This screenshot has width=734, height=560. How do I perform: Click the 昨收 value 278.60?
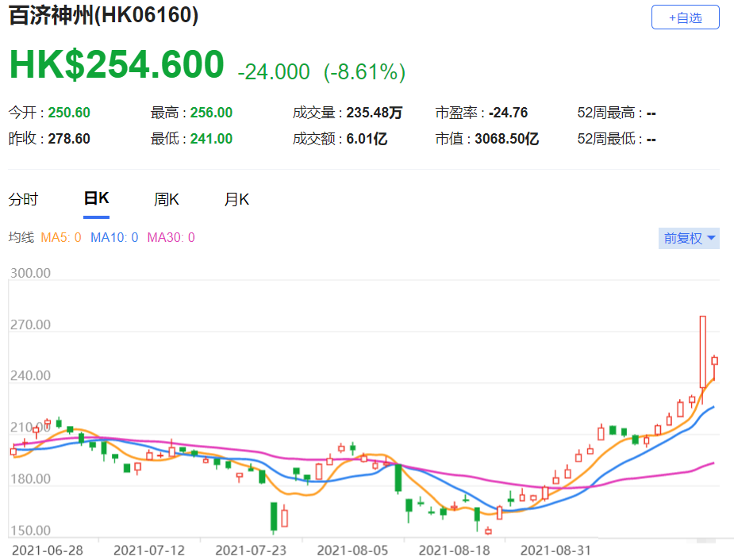point(69,139)
